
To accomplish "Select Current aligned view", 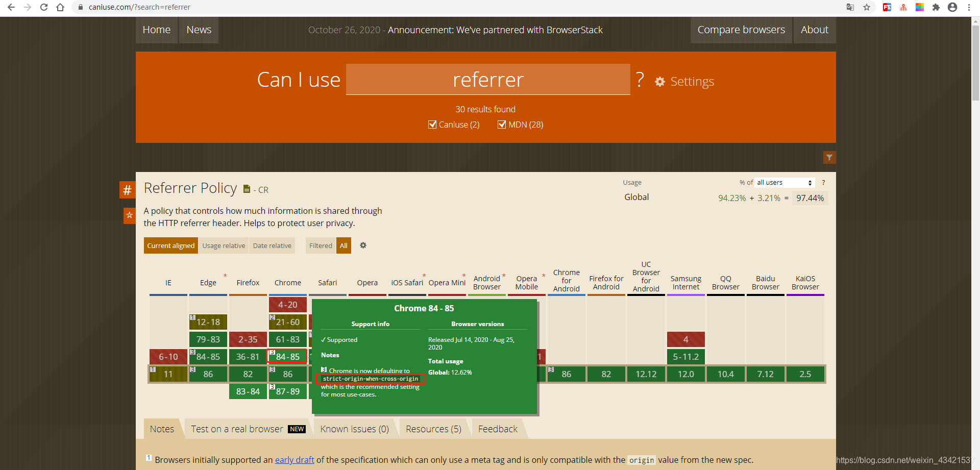I will (x=171, y=245).
